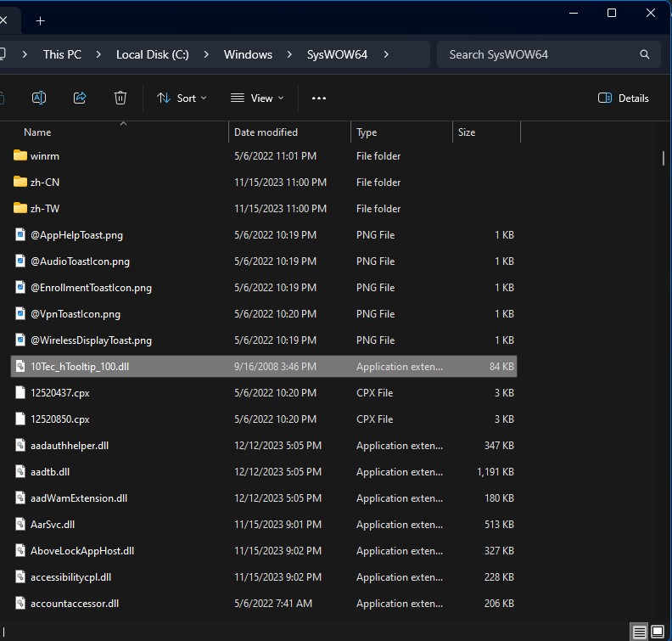Click the 1,191 KB size cell

point(495,472)
